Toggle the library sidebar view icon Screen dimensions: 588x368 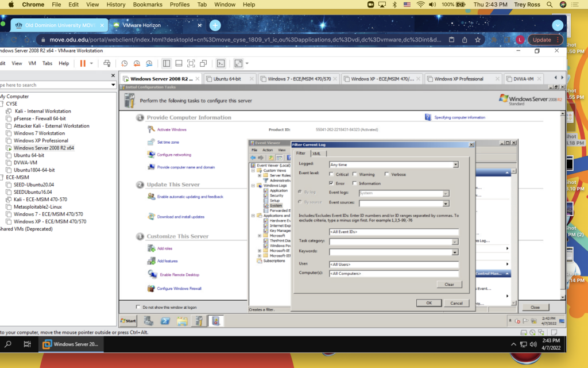166,63
